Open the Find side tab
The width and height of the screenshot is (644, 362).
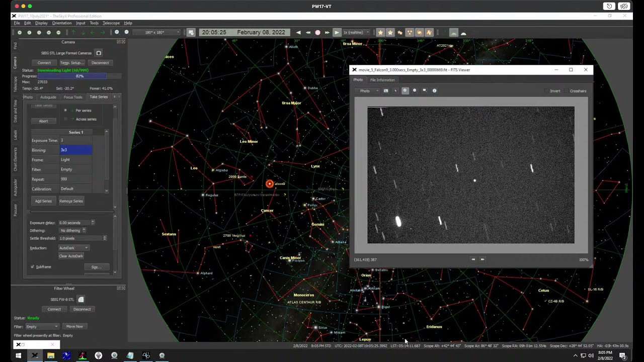[x=15, y=46]
